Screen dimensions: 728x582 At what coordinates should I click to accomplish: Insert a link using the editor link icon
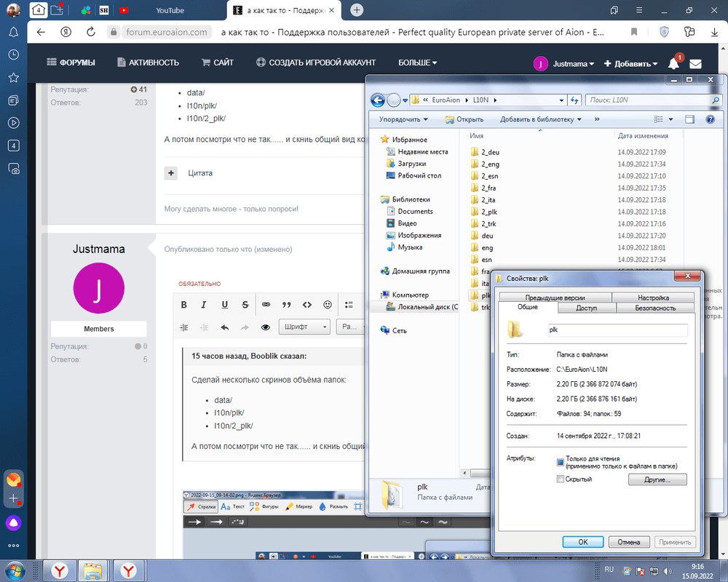(266, 305)
